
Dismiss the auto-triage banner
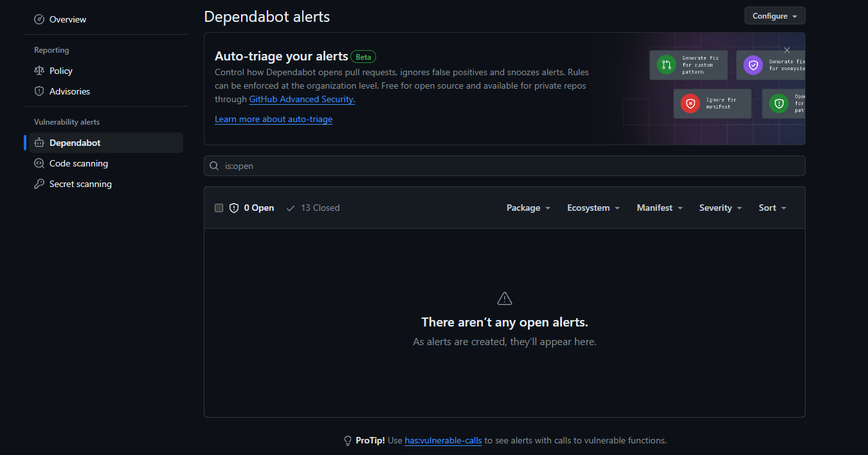[x=787, y=49]
